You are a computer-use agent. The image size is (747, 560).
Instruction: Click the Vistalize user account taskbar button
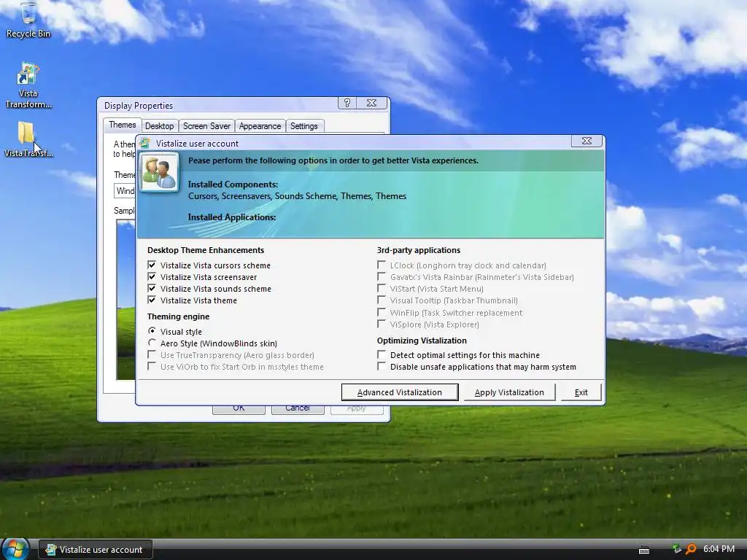[x=96, y=549]
